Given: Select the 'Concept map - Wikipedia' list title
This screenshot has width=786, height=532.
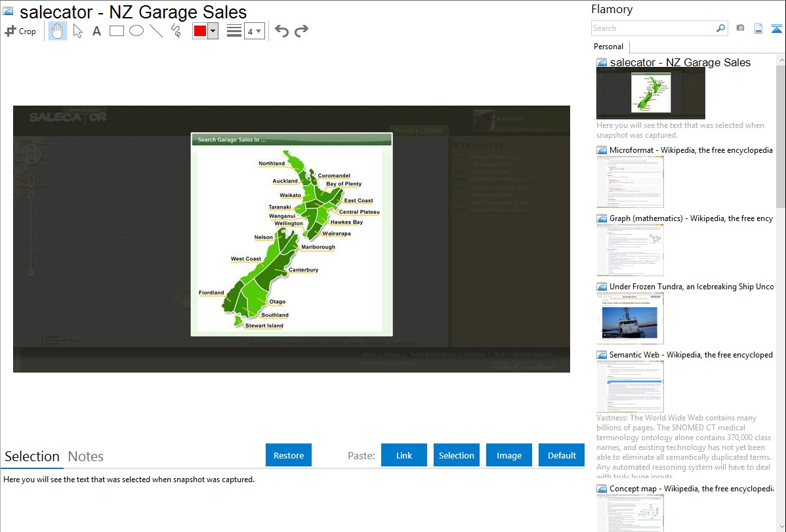Looking at the screenshot, I should 691,488.
